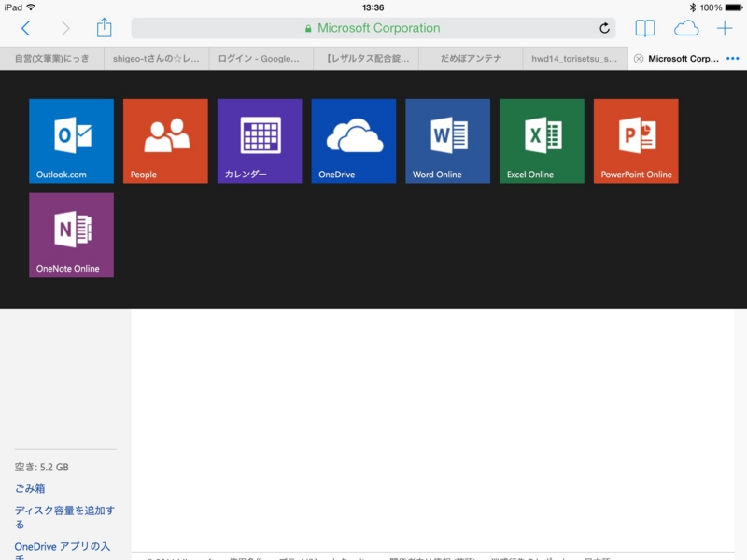Viewport: 747px width, 560px height.
Task: Launch Excel Online tile
Action: click(542, 141)
